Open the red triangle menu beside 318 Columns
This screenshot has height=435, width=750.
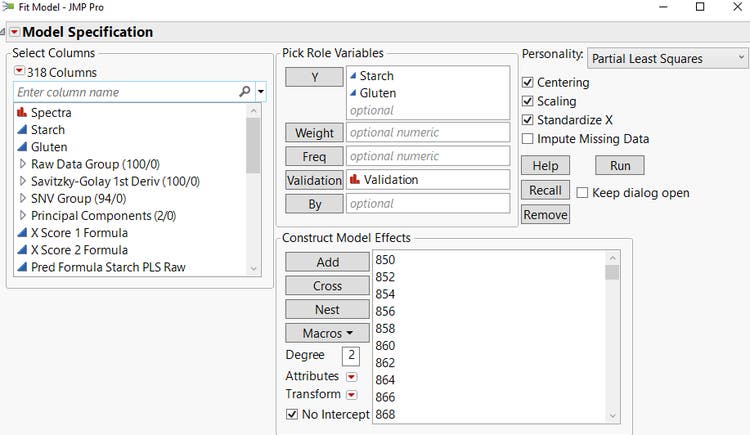pos(20,72)
